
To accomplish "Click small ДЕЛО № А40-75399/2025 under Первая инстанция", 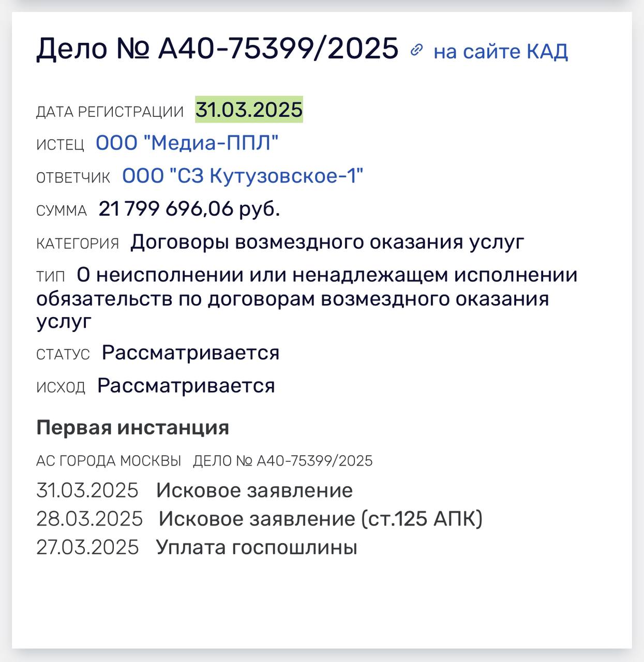I will (x=283, y=461).
